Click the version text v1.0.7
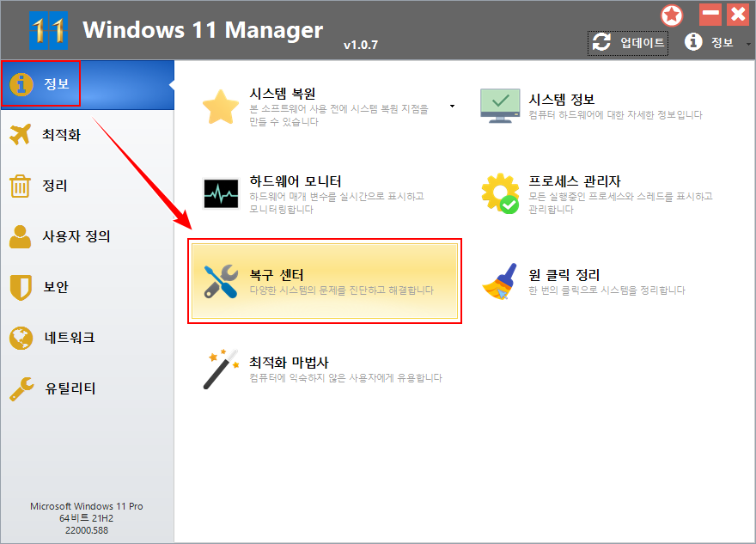 [361, 45]
